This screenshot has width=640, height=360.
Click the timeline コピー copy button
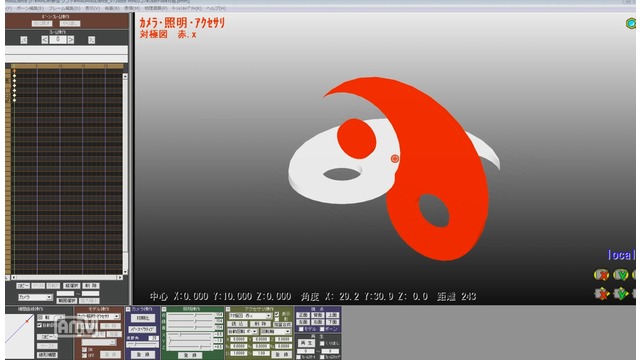coord(22,286)
